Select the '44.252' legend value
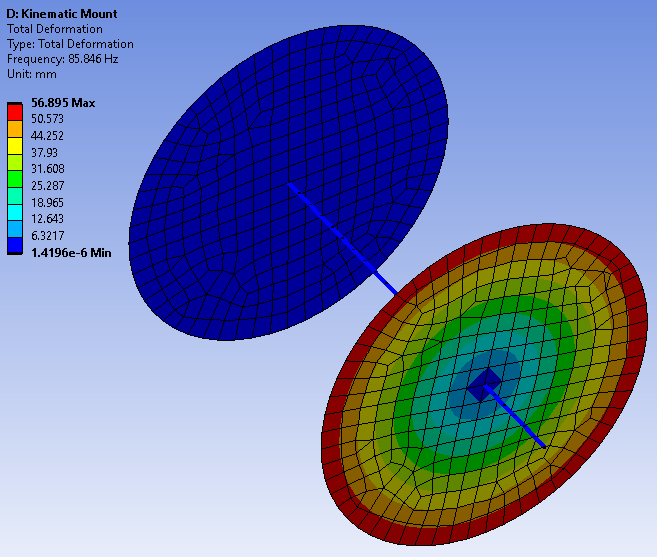 click(47, 136)
